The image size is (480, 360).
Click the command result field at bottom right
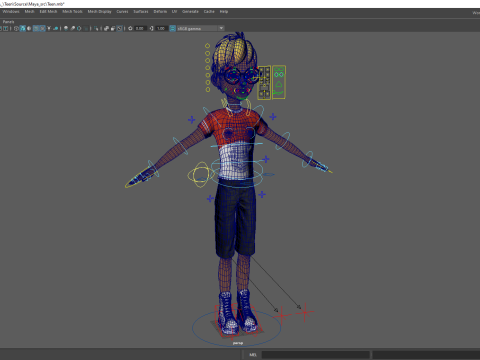[426, 355]
